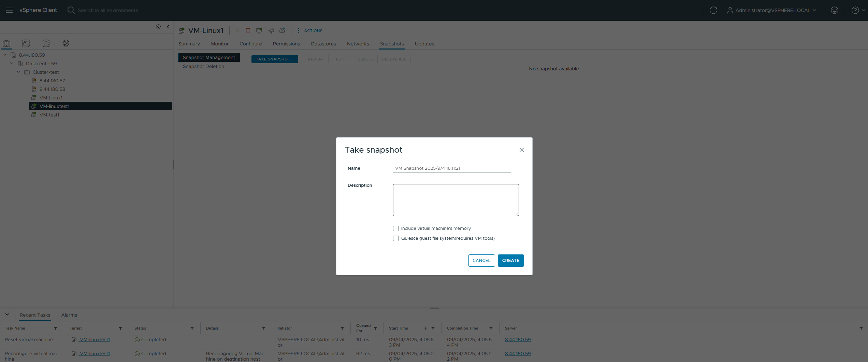Click the Edit Settings toolbar icon

(271, 30)
